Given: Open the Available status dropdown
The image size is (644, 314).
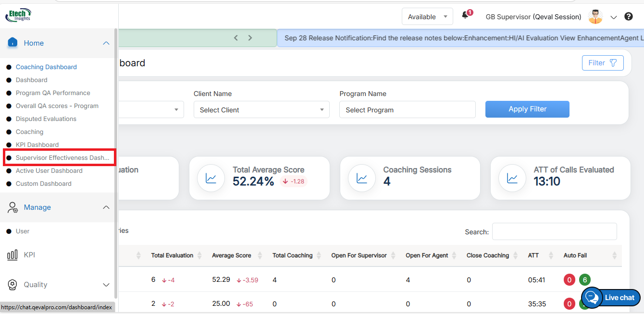Looking at the screenshot, I should [427, 17].
